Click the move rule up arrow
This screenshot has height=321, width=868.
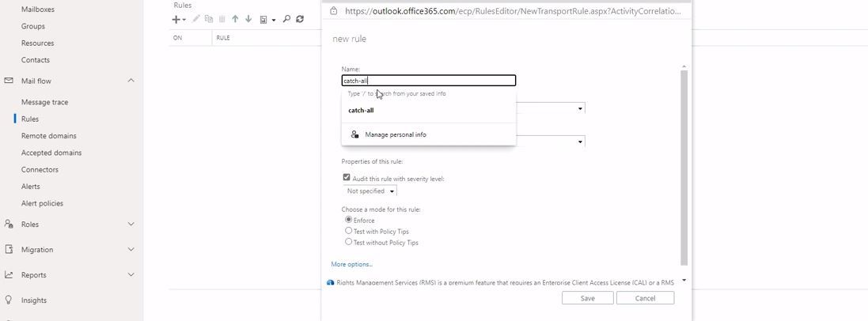[x=235, y=19]
